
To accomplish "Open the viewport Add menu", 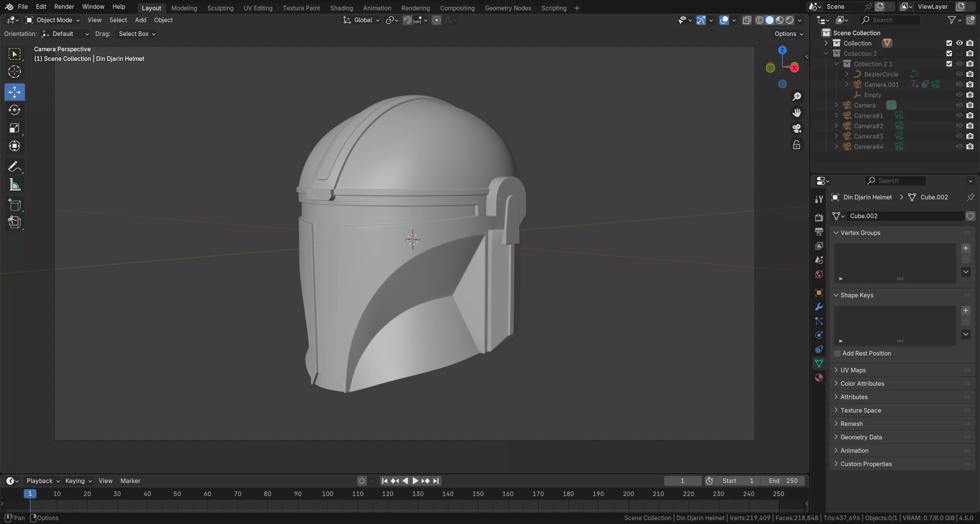I will [140, 20].
